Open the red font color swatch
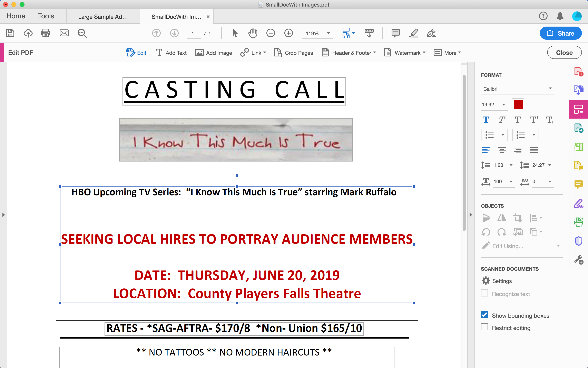Screen dimensions: 588x368 [x=518, y=105]
